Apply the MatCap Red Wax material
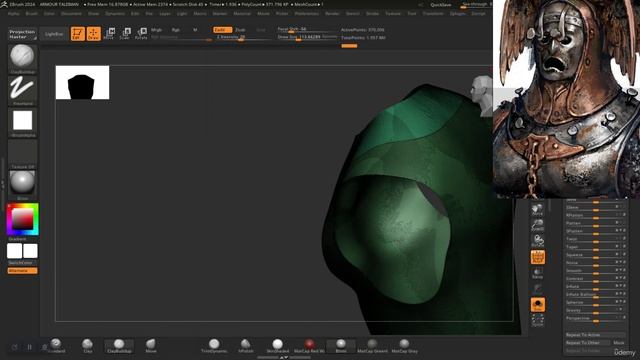 click(309, 345)
